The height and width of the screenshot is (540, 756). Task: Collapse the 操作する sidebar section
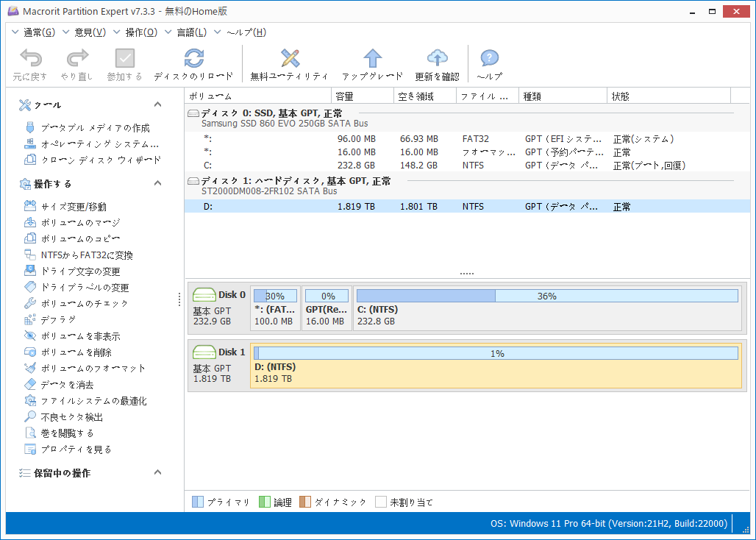point(157,183)
